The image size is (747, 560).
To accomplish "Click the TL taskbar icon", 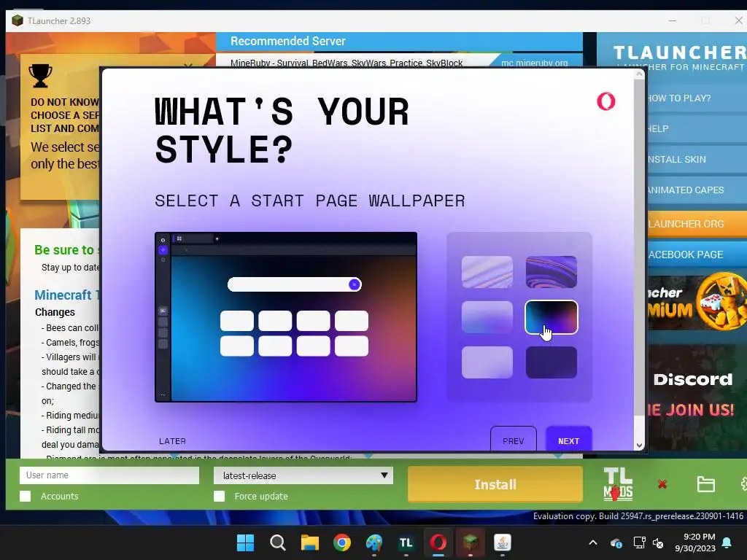I will pos(406,542).
